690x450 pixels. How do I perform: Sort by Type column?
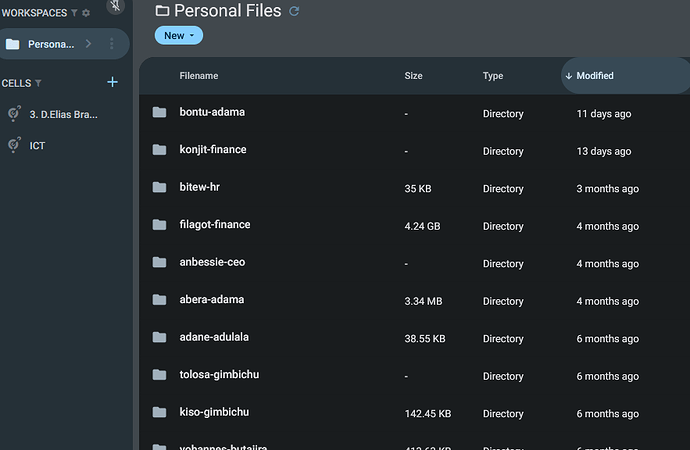click(493, 76)
